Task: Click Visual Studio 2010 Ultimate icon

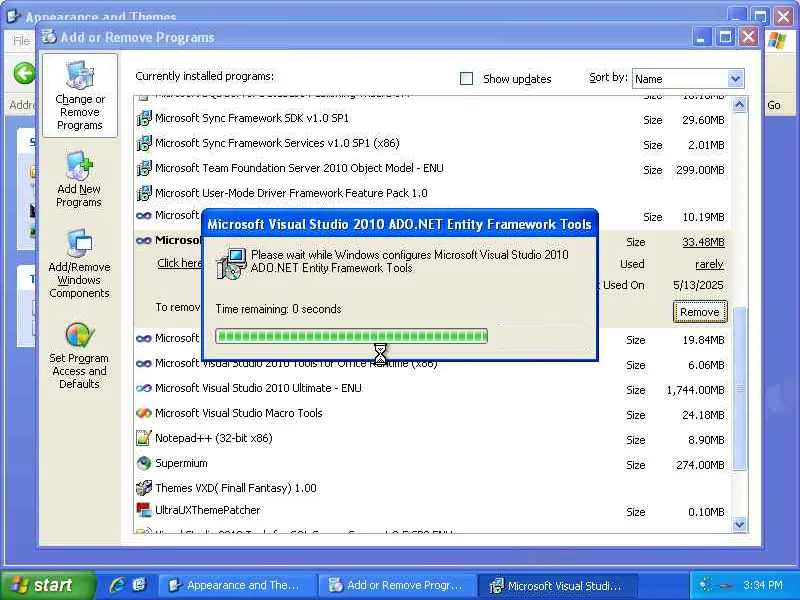Action: pyautogui.click(x=144, y=388)
